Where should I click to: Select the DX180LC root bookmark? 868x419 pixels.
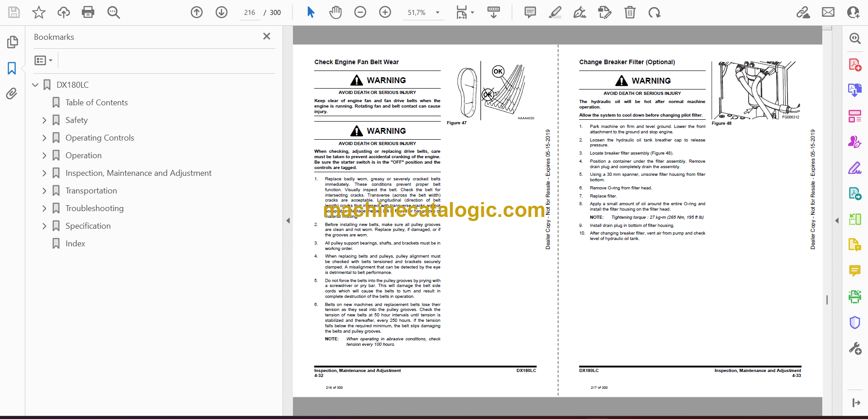72,85
